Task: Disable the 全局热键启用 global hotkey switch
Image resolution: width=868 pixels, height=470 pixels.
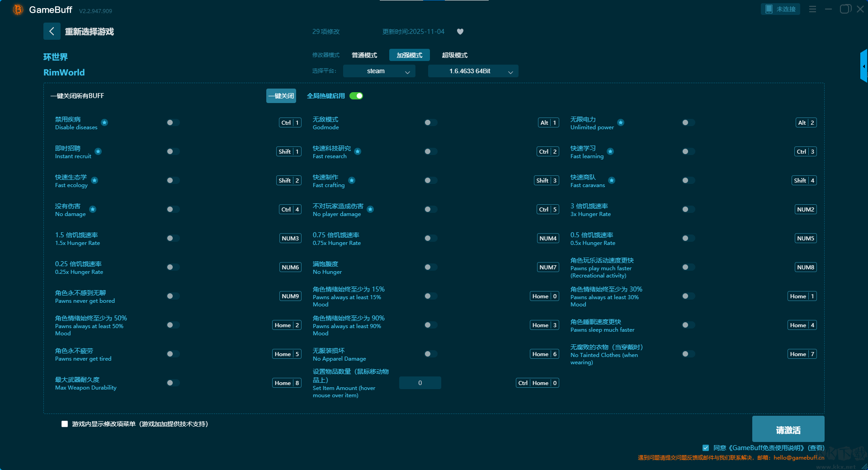Action: [356, 96]
